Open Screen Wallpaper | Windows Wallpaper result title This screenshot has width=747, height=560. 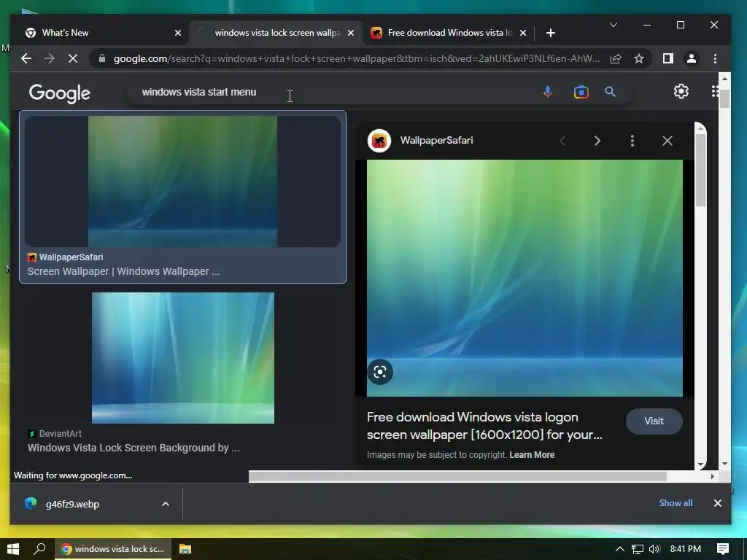click(x=124, y=271)
